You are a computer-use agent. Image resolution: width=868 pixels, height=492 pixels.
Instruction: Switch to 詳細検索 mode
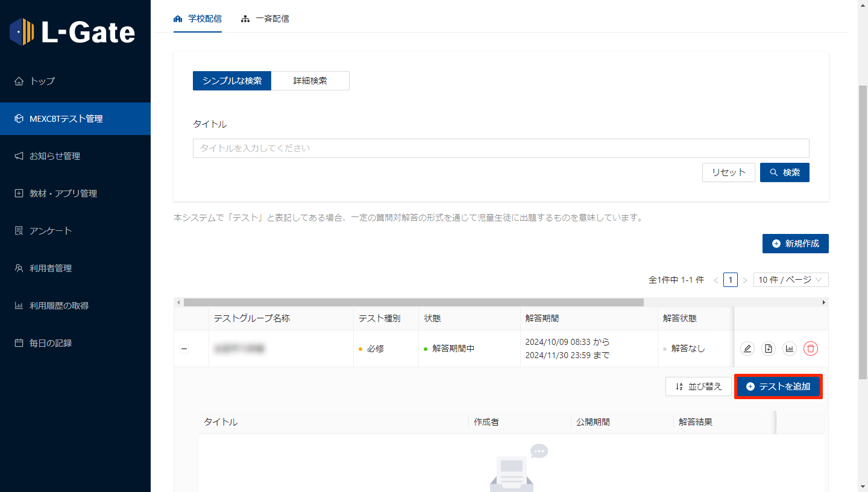(x=310, y=81)
